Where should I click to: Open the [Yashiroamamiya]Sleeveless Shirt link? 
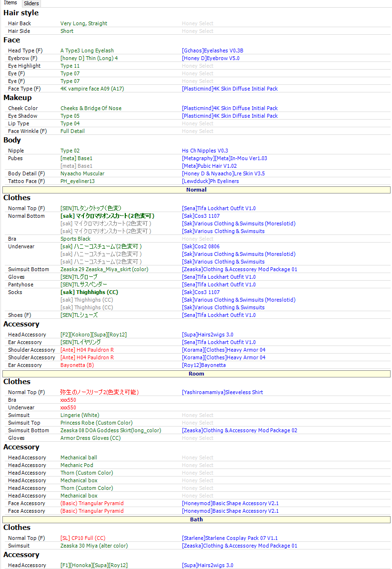coord(222,392)
